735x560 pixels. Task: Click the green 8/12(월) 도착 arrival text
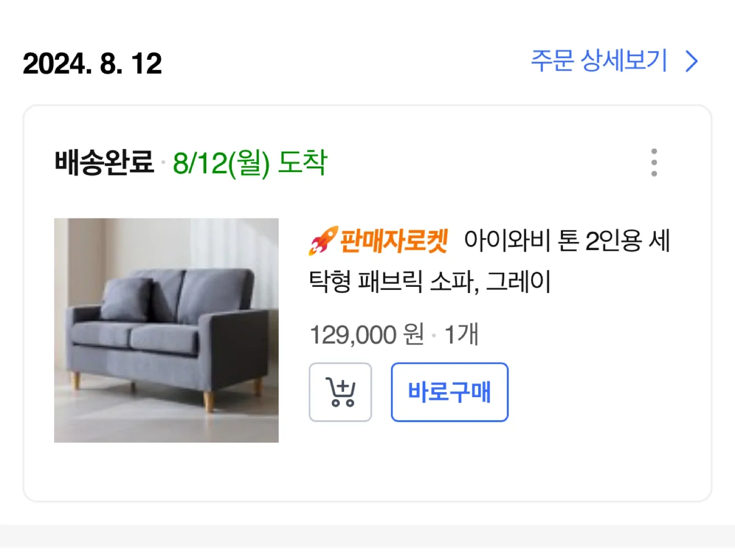(x=250, y=163)
